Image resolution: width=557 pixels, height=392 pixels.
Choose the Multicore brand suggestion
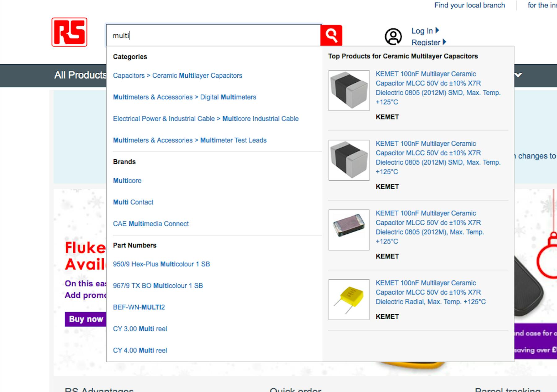pyautogui.click(x=127, y=181)
